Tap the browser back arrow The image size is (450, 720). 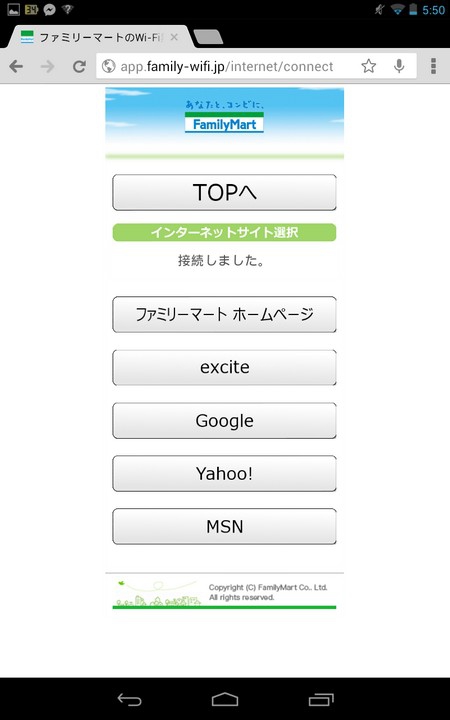16,67
